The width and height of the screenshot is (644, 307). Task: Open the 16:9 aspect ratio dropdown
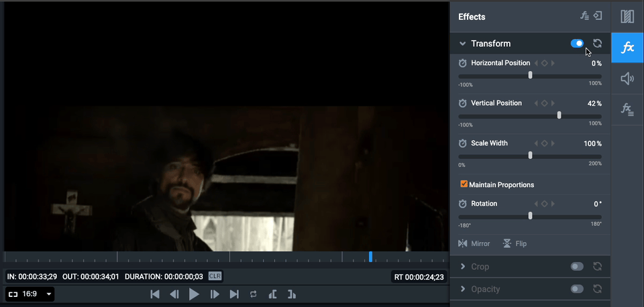(x=30, y=294)
